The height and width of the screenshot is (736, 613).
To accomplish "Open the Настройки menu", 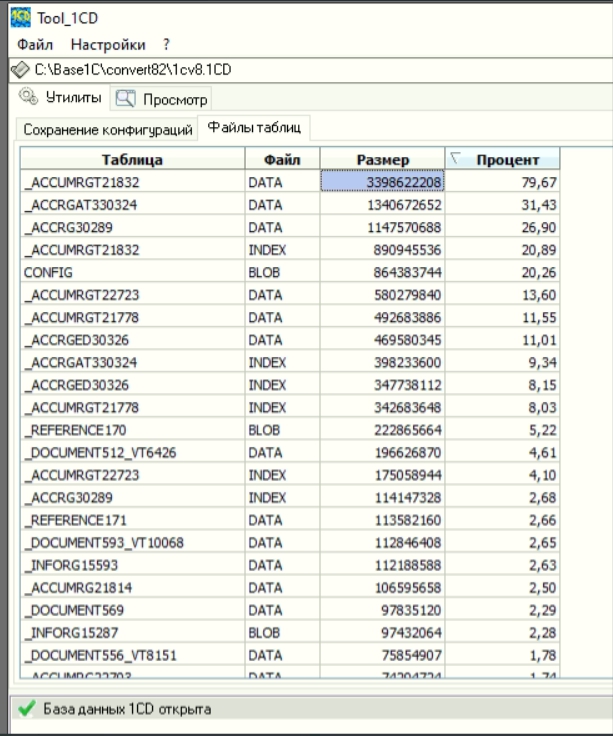I will (x=108, y=45).
